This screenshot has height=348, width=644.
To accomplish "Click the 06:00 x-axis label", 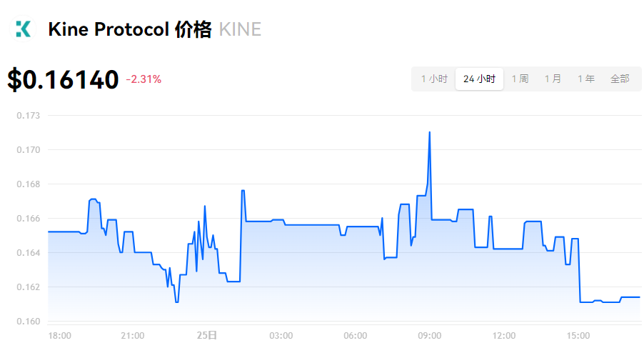I will 356,336.
